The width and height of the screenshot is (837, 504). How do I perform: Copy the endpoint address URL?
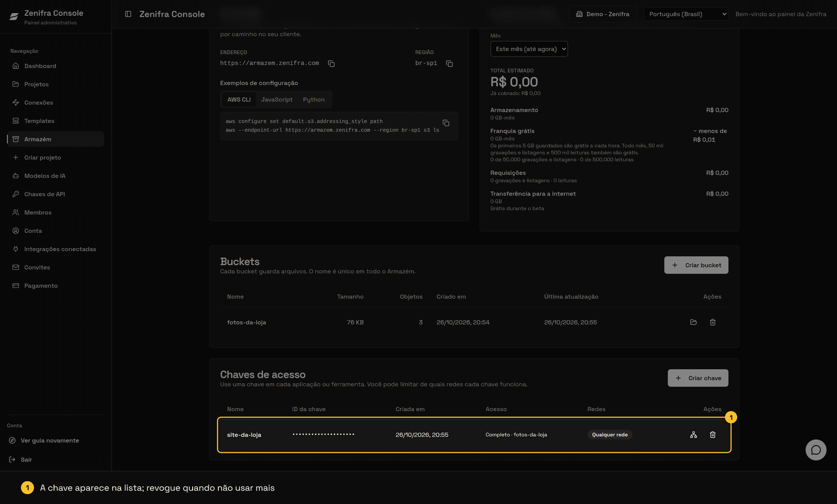coord(331,64)
